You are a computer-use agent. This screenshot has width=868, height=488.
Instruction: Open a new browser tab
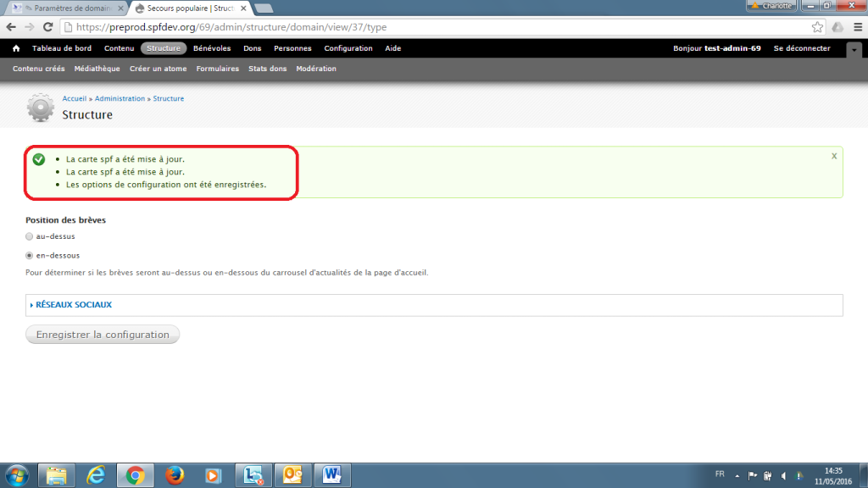coord(264,8)
